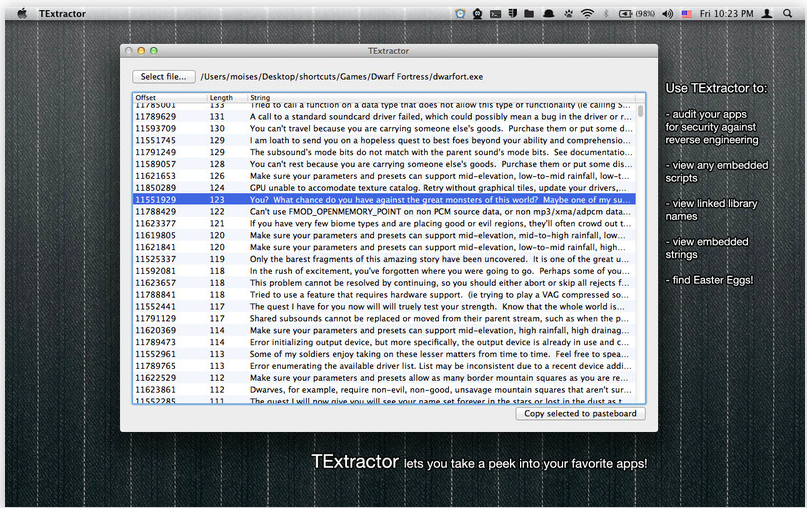The height and width of the screenshot is (508, 807).
Task: Select row 'Some of my soldiers enjoy taking'
Action: click(x=384, y=354)
